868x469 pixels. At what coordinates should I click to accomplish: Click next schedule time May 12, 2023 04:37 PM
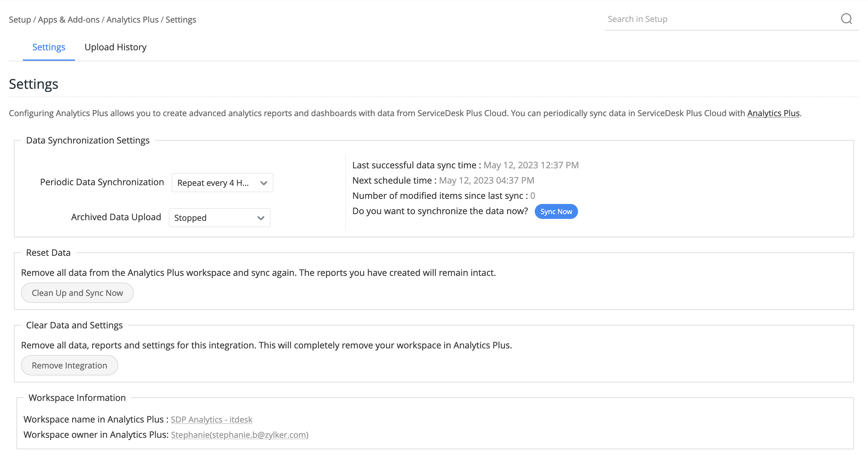[x=486, y=180]
